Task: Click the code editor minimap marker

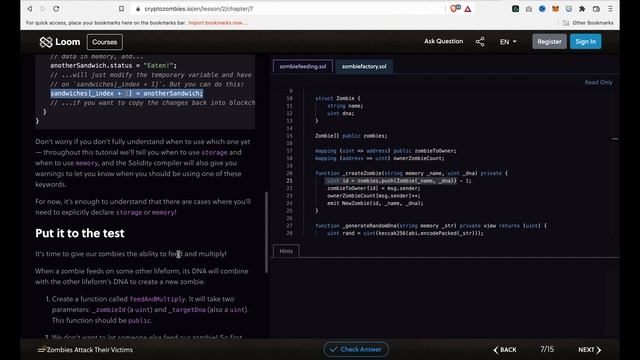Action: (615, 139)
